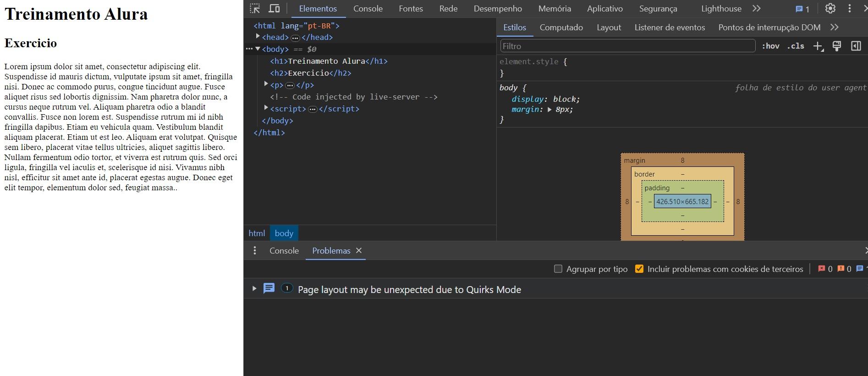The image size is (868, 376).
Task: Expand the head element node
Action: point(258,36)
